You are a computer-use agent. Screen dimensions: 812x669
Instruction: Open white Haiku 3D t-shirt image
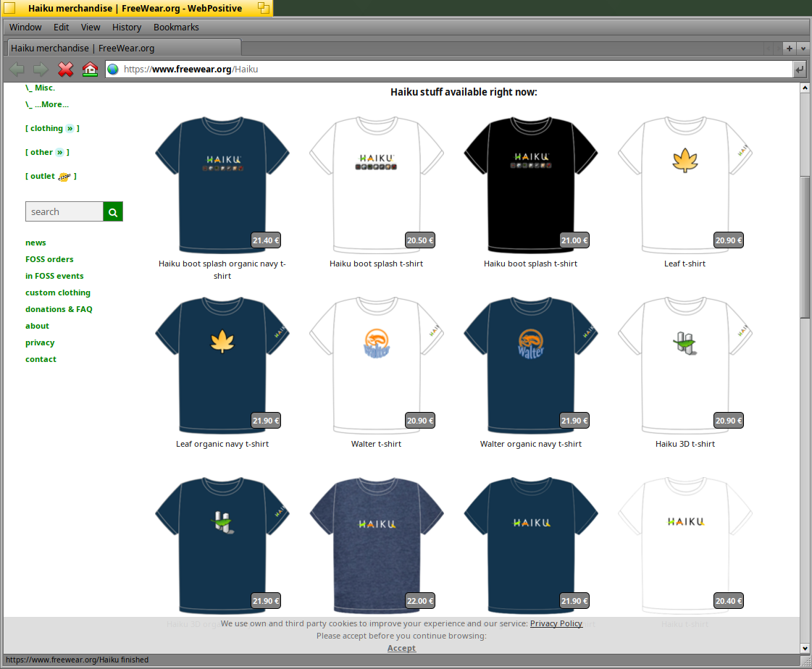pyautogui.click(x=685, y=364)
